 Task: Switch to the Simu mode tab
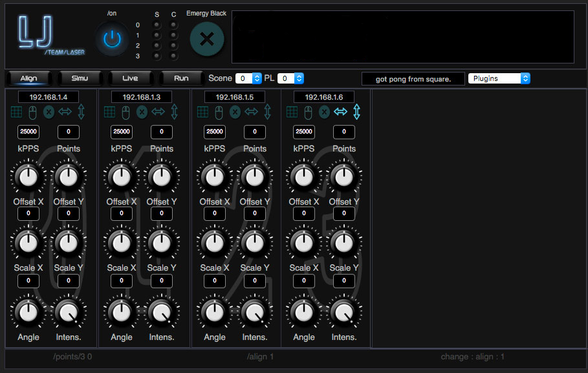pos(79,78)
